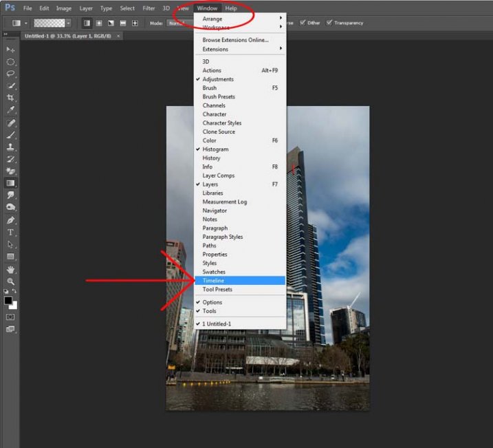Screen dimensions: 493x448
Task: Select the Move tool
Action: coord(10,50)
